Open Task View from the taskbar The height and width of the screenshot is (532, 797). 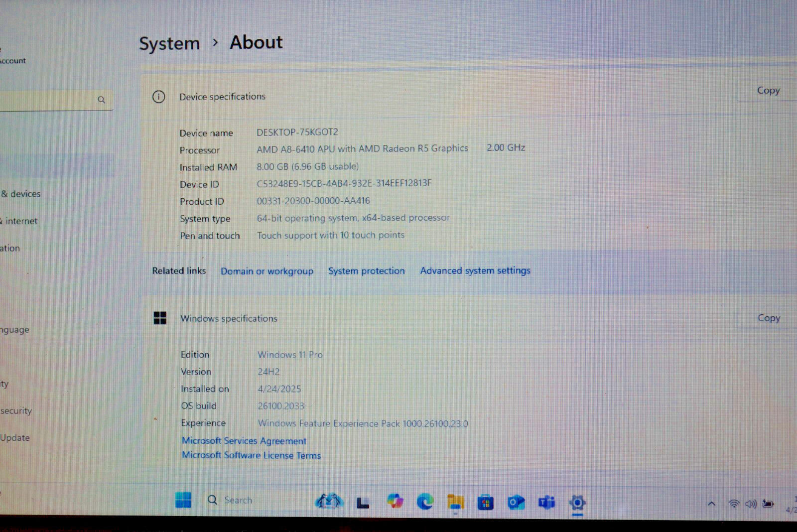(x=363, y=503)
